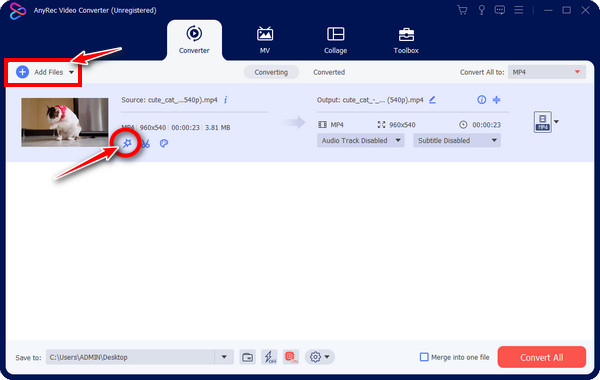Image resolution: width=600 pixels, height=380 pixels.
Task: Click the blue plus icon beside output
Action: [x=496, y=100]
